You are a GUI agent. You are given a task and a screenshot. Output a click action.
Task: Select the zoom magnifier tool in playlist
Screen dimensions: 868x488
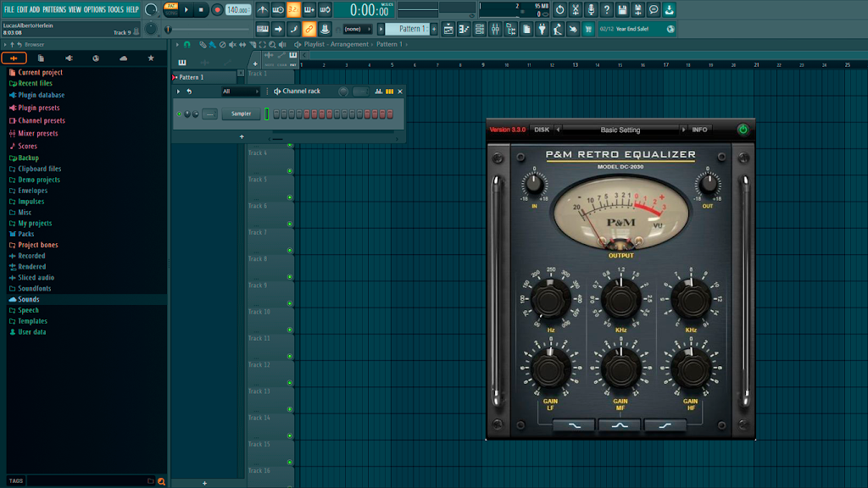coord(272,44)
